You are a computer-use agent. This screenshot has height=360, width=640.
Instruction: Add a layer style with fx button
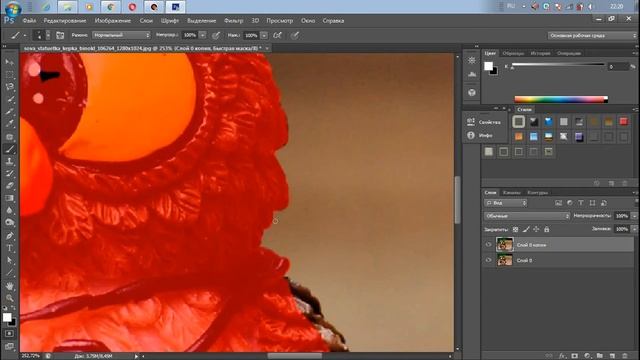tap(562, 356)
